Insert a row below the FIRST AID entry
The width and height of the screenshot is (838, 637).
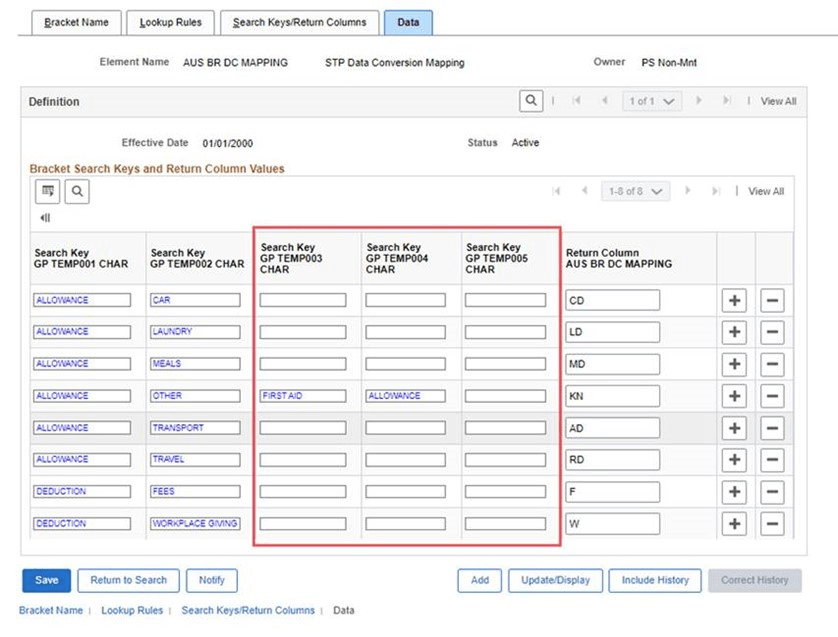tap(734, 395)
